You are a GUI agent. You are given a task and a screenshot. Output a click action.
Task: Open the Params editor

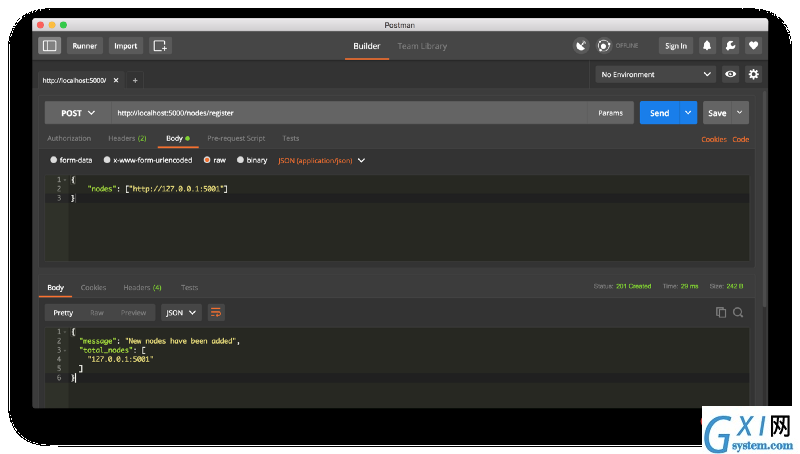(610, 113)
